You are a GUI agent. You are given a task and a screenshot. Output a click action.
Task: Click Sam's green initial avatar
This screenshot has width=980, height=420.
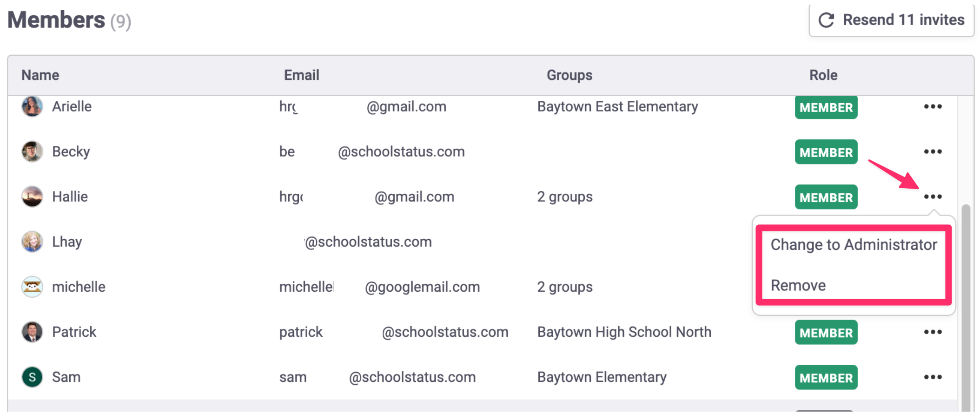(x=32, y=377)
